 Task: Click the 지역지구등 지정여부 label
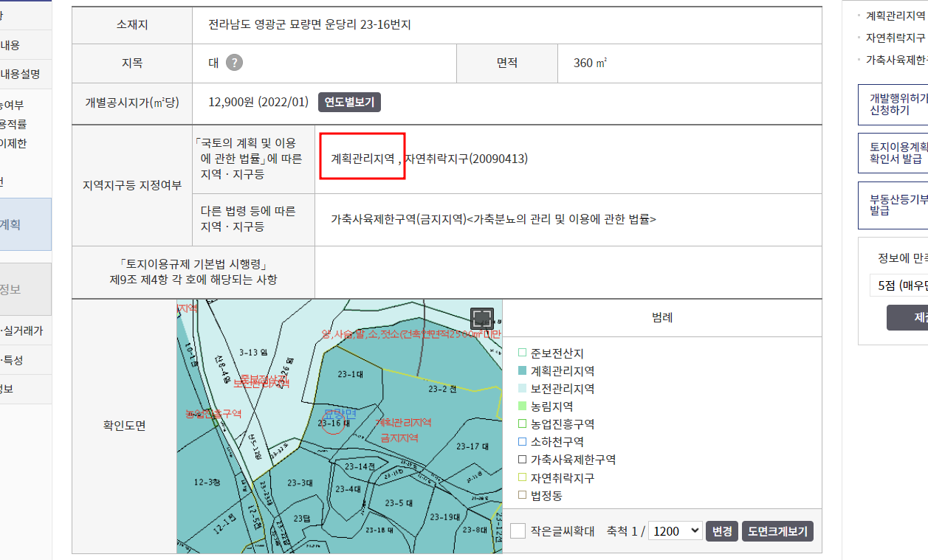(x=131, y=185)
